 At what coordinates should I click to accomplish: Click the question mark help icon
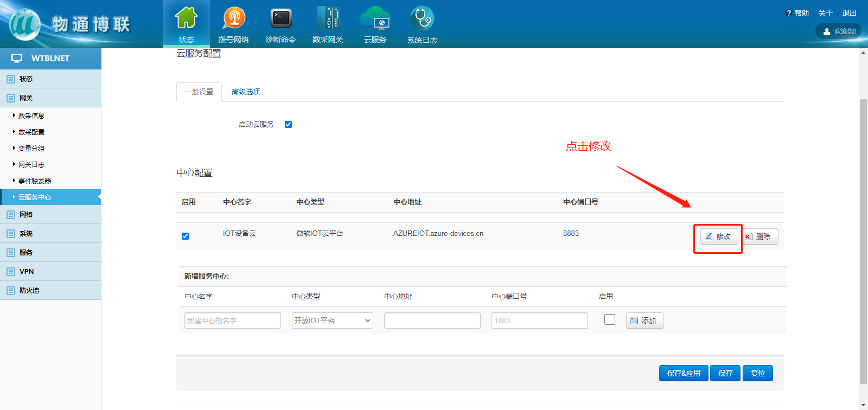click(789, 13)
